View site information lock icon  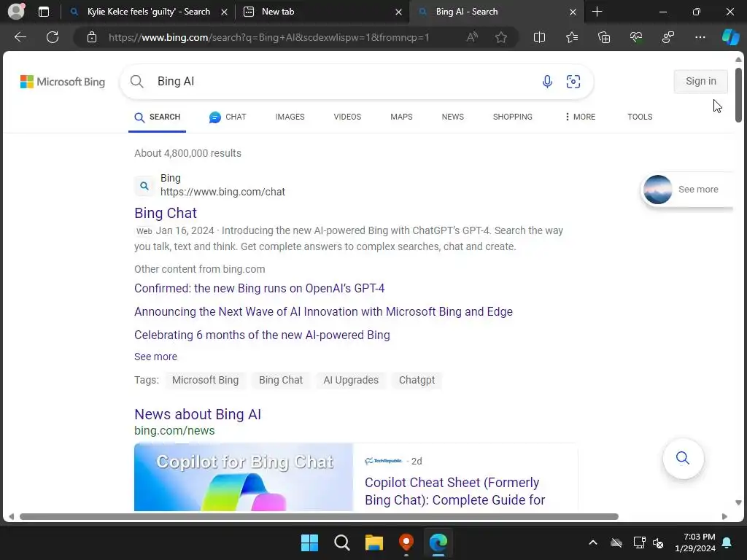click(92, 37)
